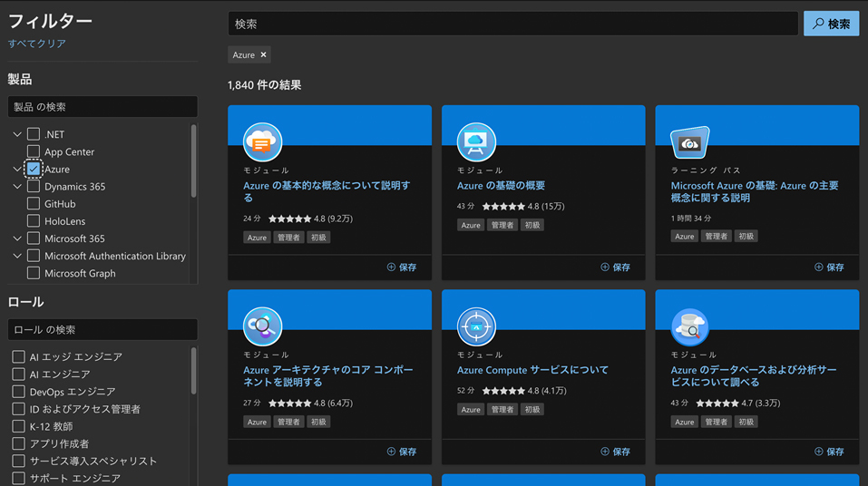Screen dimensions: 868x486
Task: Check the ID およびアクセス管理者 checkbox
Action: pyautogui.click(x=18, y=409)
